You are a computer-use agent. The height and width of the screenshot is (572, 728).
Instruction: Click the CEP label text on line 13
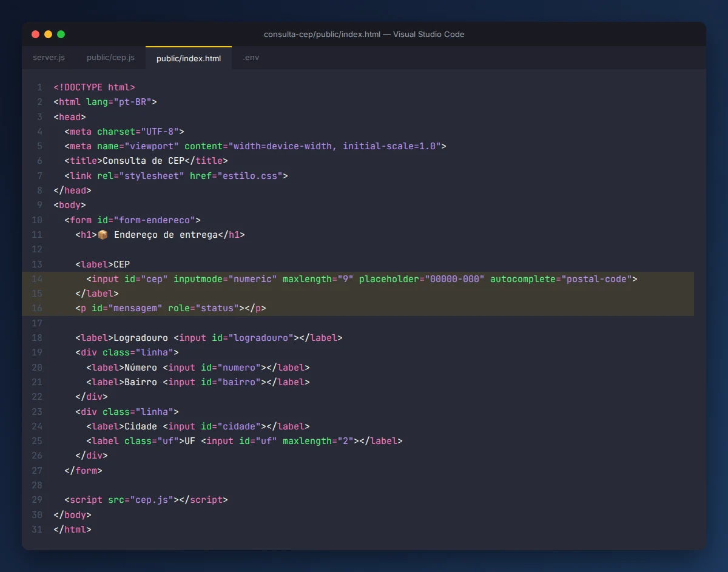(122, 264)
